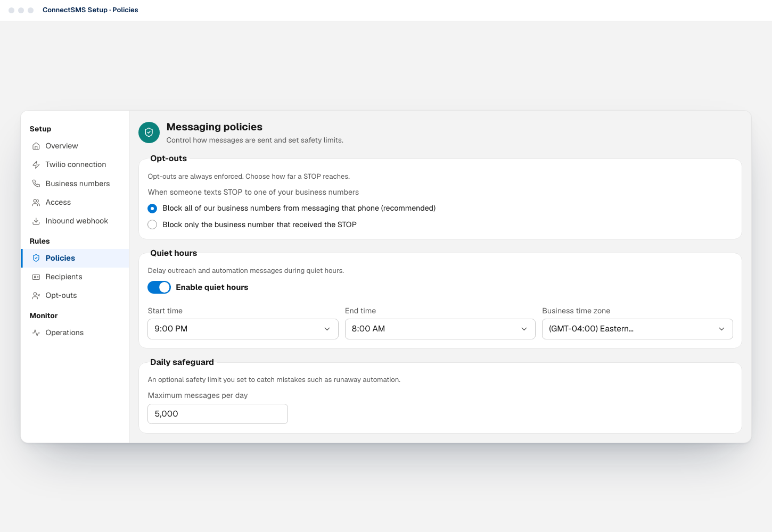Click the Enable quiet hours label
This screenshot has height=532, width=772.
click(x=212, y=287)
